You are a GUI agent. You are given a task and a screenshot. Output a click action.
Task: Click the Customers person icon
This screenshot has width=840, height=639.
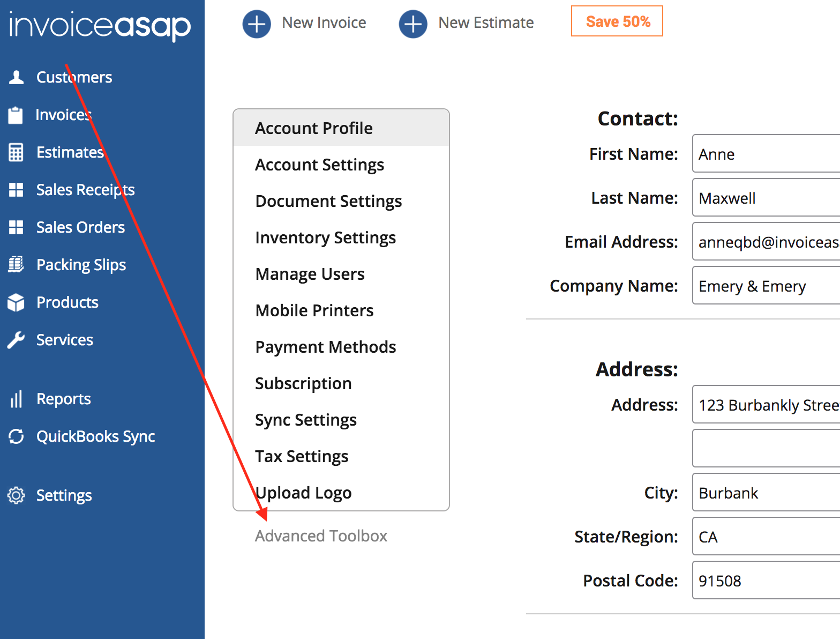(x=17, y=77)
